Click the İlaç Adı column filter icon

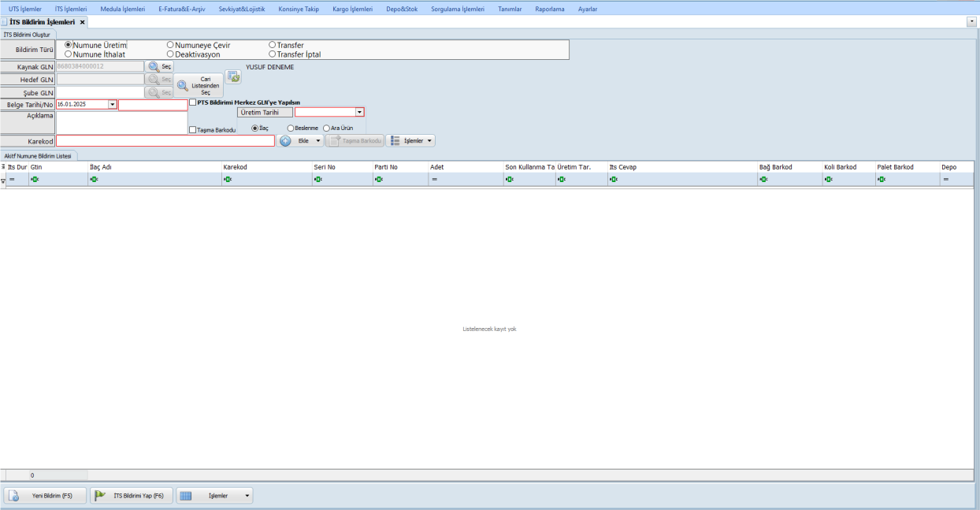tap(94, 180)
